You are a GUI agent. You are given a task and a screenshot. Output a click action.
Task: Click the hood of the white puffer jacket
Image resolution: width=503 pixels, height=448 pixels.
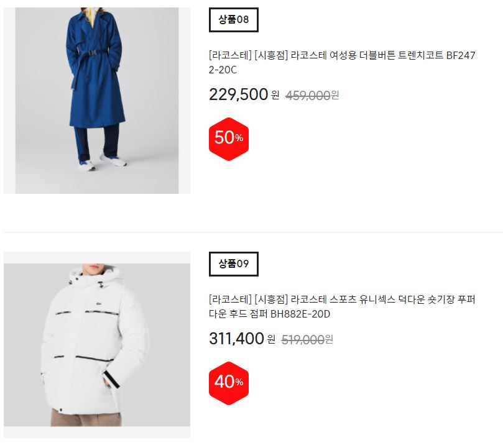(x=96, y=276)
